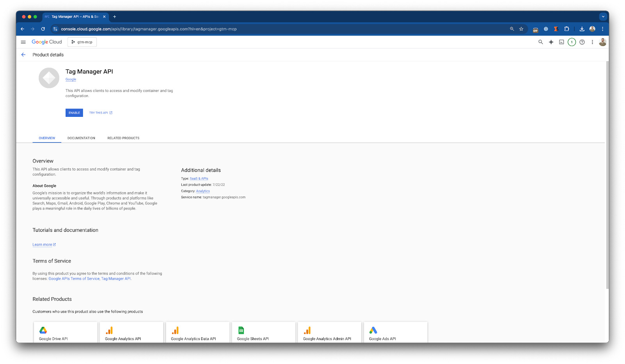
Task: Open the notifications badge showing 1
Action: click(572, 42)
